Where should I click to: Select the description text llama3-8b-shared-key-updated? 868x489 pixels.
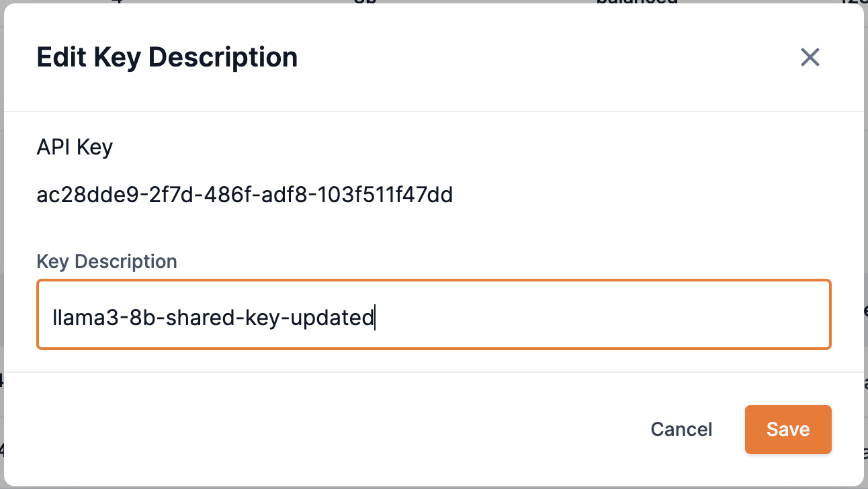[x=212, y=317]
